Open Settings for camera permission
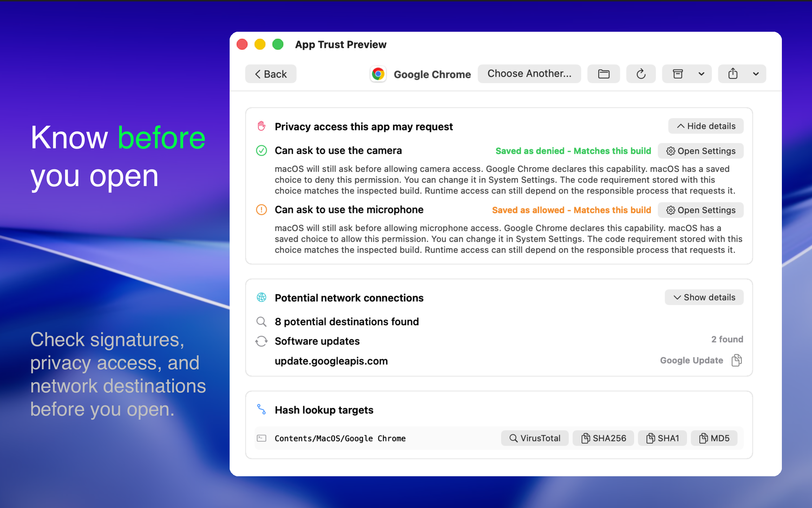812x508 pixels. click(x=701, y=151)
